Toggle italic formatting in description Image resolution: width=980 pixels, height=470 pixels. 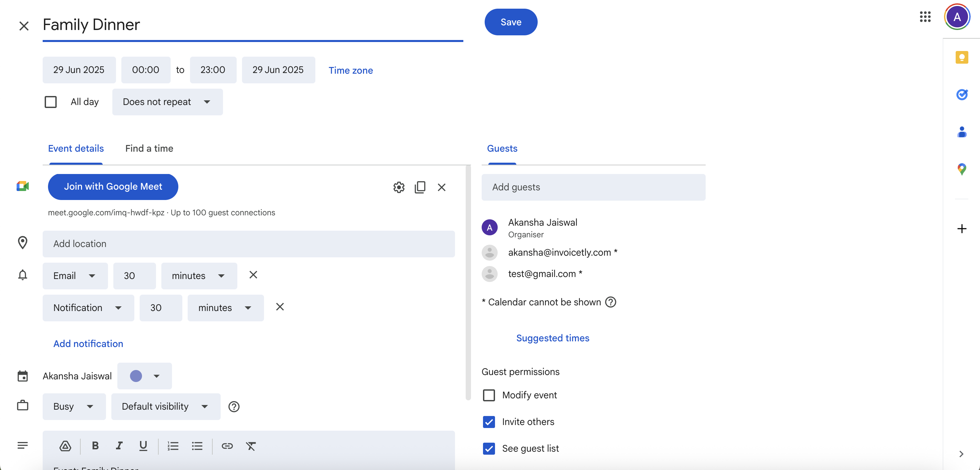coord(119,446)
